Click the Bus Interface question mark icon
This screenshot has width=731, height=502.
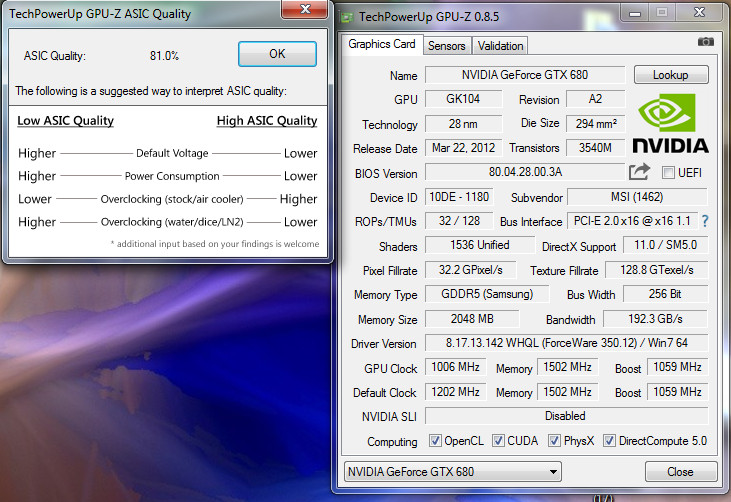704,221
